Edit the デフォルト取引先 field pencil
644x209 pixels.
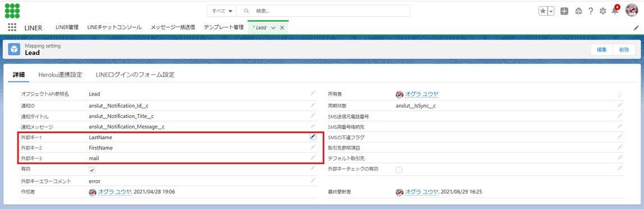pos(620,157)
